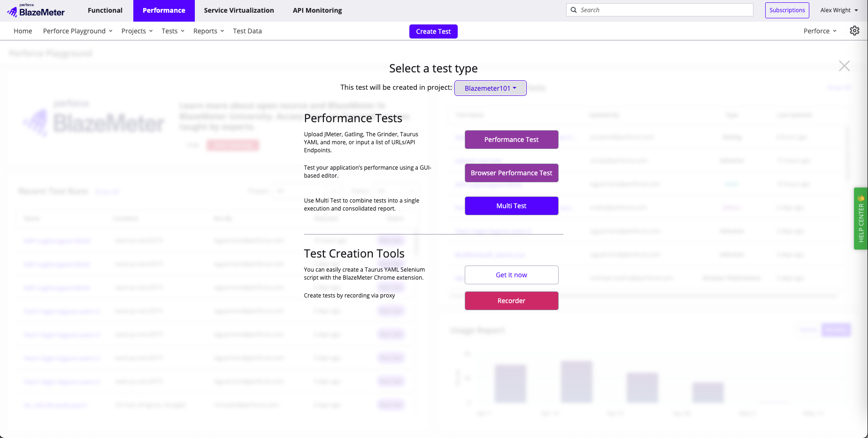Open the Help Center side panel

coord(860,219)
